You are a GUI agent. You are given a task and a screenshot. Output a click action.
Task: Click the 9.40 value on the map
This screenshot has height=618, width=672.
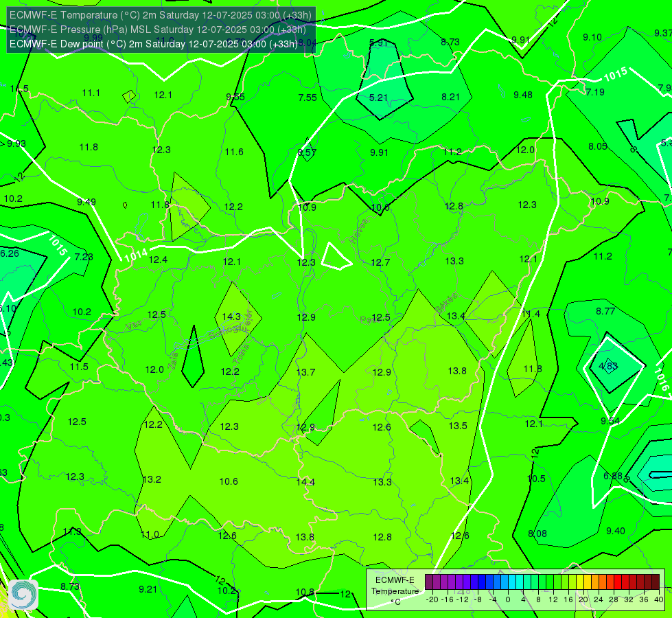[x=616, y=531]
